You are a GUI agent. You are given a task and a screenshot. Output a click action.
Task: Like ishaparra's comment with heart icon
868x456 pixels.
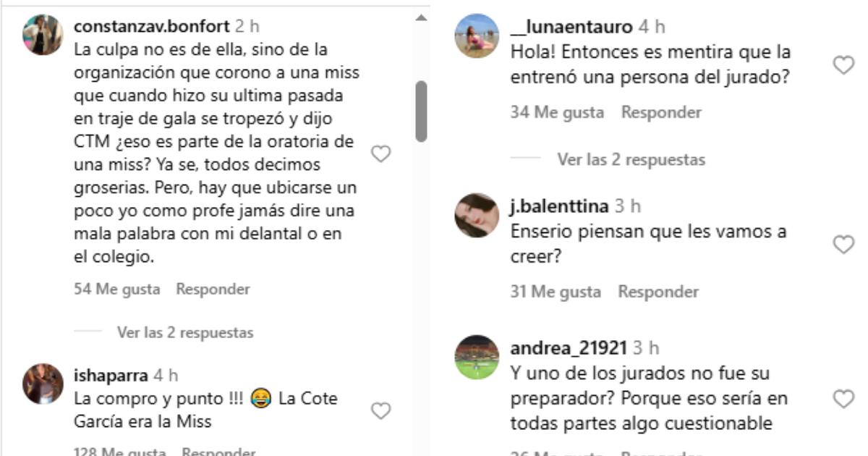pos(380,410)
